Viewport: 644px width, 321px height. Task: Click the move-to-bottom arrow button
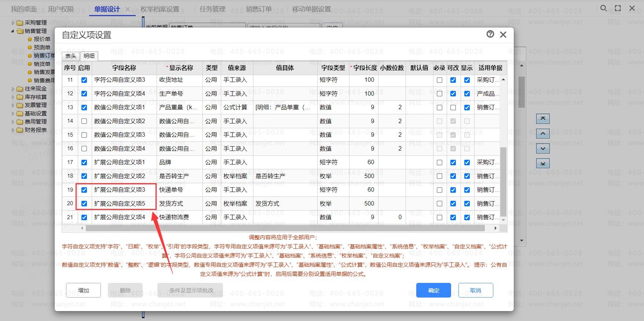[x=543, y=163]
